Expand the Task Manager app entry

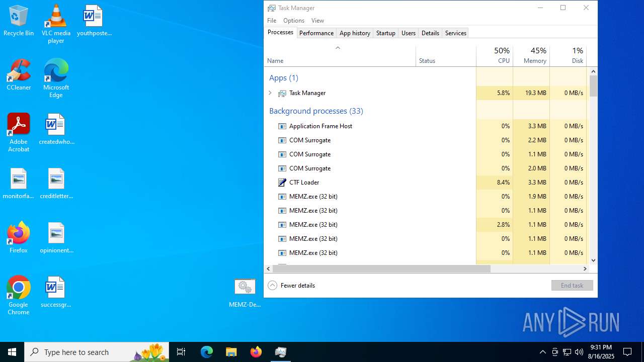tap(270, 93)
